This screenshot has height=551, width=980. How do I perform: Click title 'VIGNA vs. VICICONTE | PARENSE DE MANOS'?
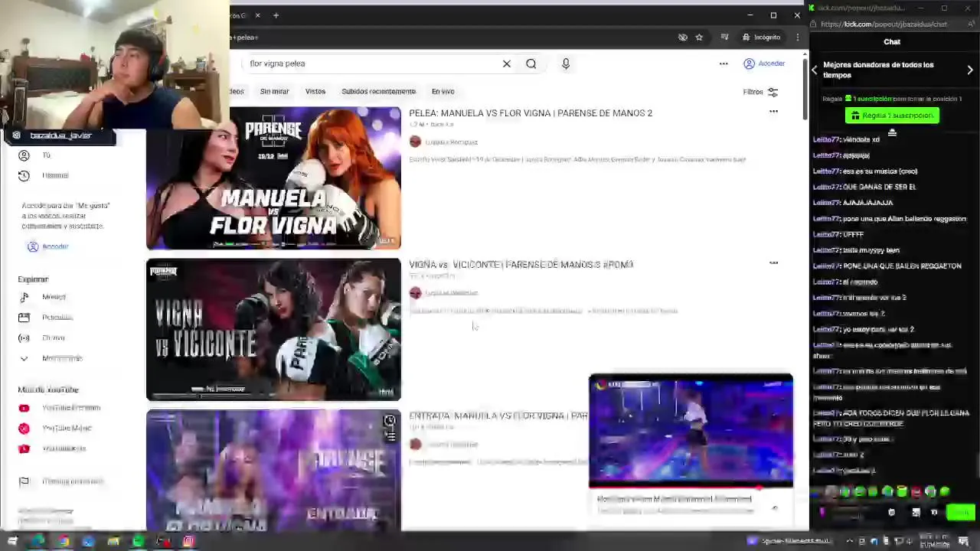(521, 264)
